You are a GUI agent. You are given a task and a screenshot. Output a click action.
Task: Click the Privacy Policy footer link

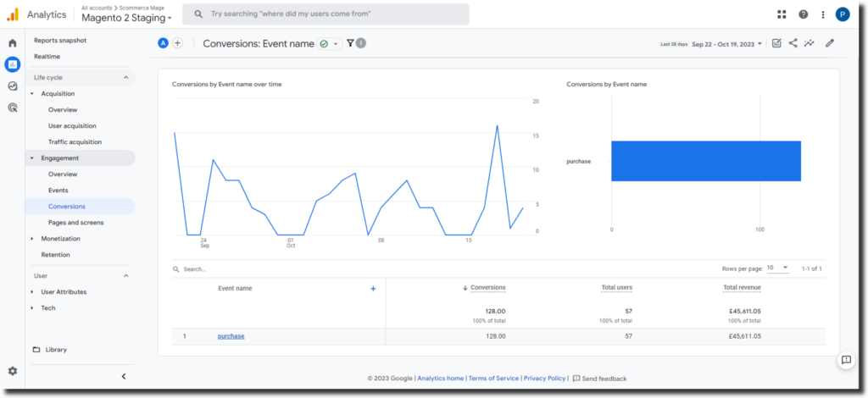point(544,379)
